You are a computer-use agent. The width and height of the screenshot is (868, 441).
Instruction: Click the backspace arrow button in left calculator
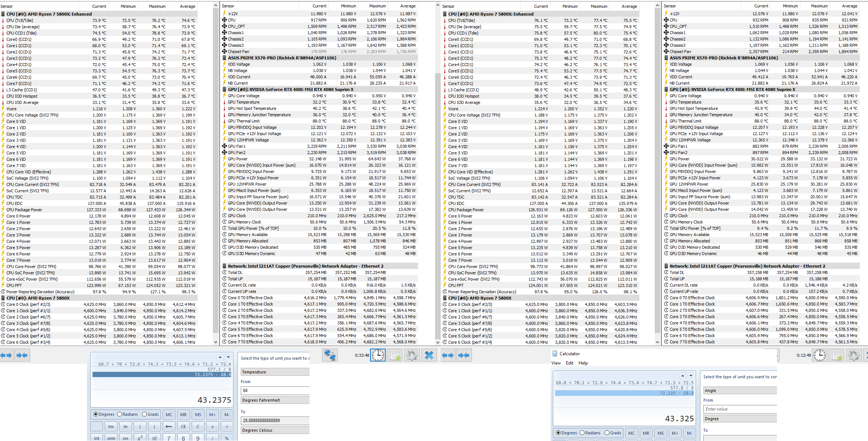click(169, 427)
